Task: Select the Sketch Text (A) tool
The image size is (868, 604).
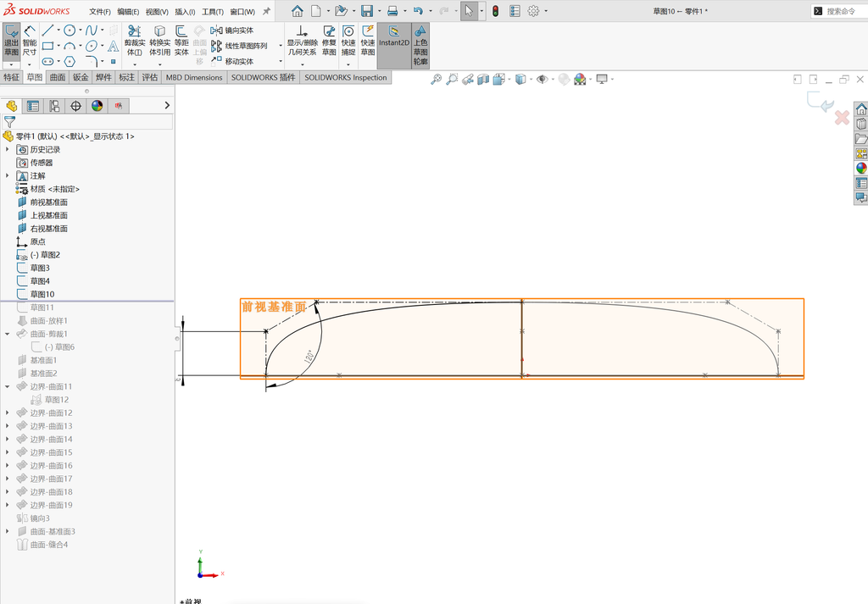Action: 113,46
